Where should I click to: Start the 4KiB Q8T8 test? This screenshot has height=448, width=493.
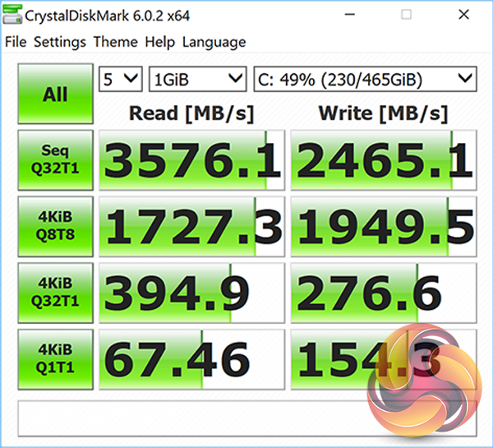55,226
